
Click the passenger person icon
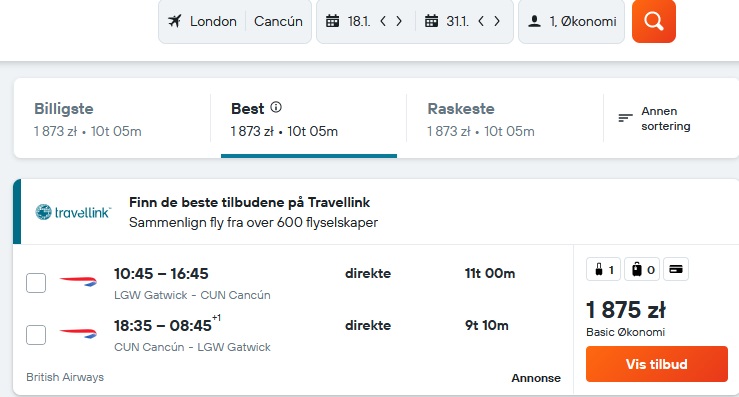(x=534, y=21)
